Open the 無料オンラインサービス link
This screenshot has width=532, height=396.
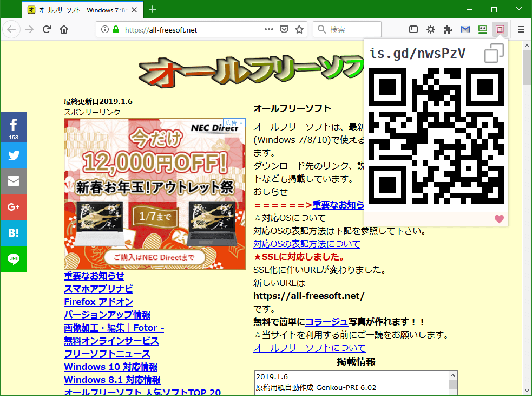coord(111,341)
